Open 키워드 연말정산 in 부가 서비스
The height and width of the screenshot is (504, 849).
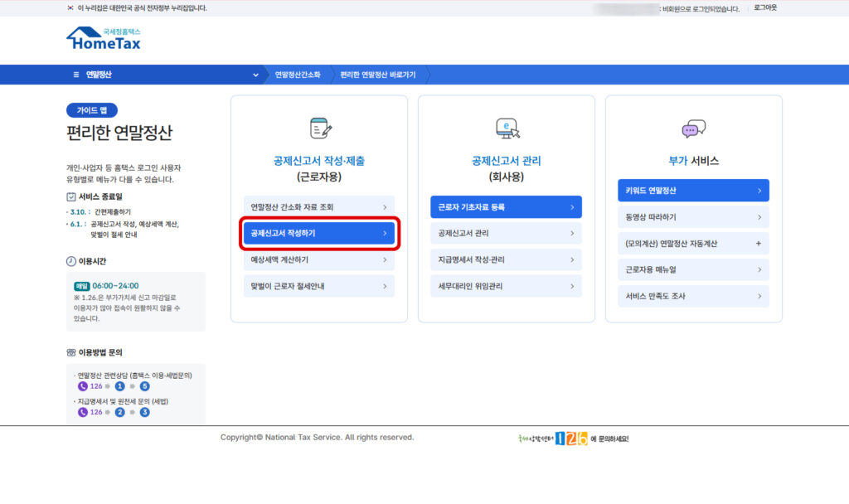[x=693, y=190]
